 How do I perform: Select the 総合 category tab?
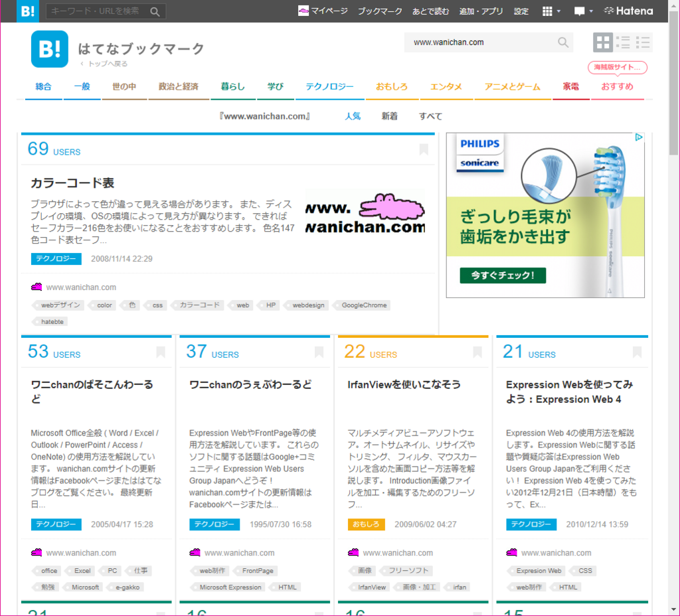point(43,87)
